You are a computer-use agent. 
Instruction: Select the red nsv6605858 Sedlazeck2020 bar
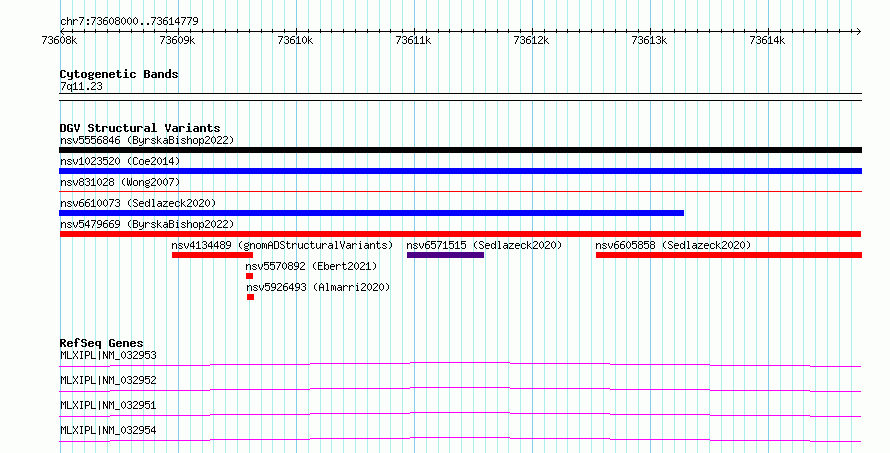(729, 255)
